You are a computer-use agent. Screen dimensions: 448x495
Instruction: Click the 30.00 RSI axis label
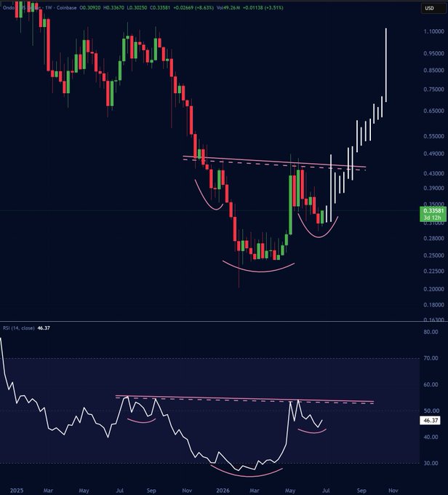click(431, 464)
